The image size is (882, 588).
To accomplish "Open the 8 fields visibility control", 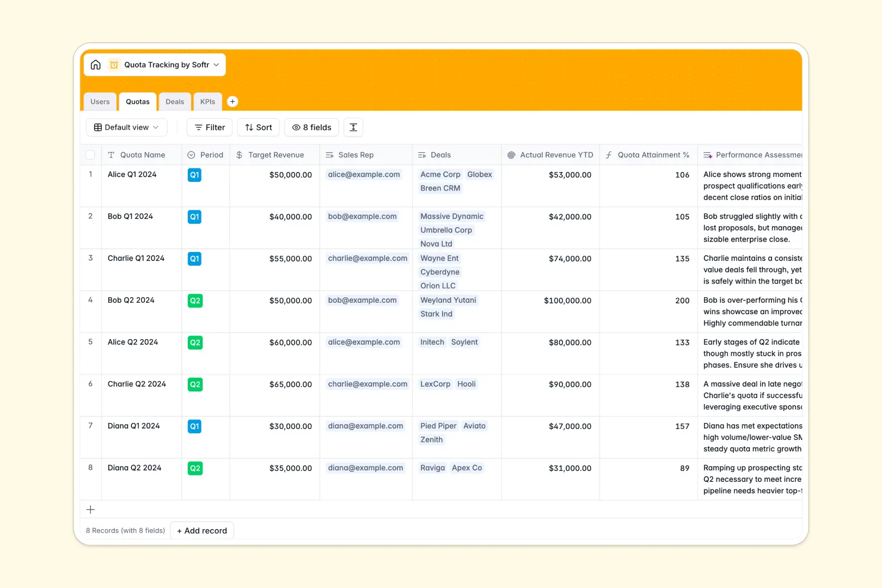I will click(311, 127).
